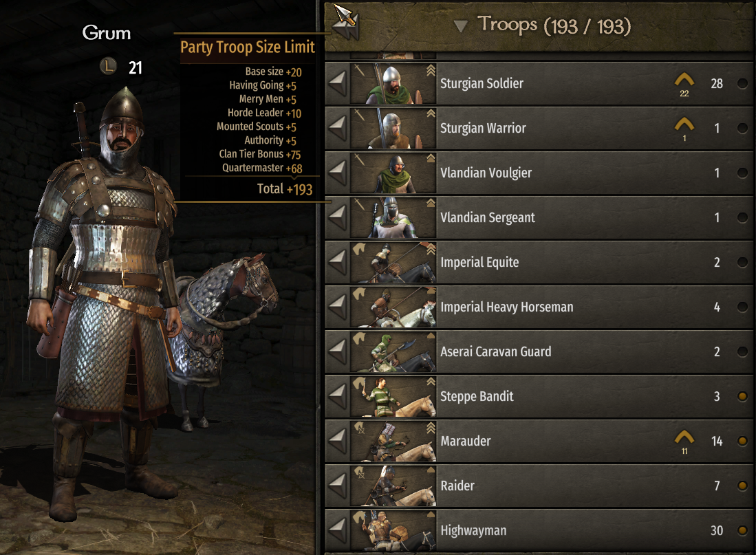Click the Imperial Equite portrait thumbnail

click(x=393, y=262)
